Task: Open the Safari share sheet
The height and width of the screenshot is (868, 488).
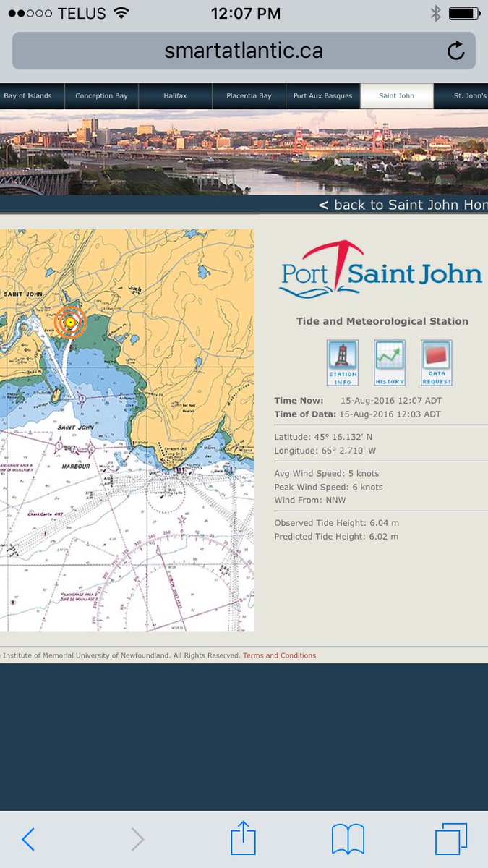Action: pos(244,838)
